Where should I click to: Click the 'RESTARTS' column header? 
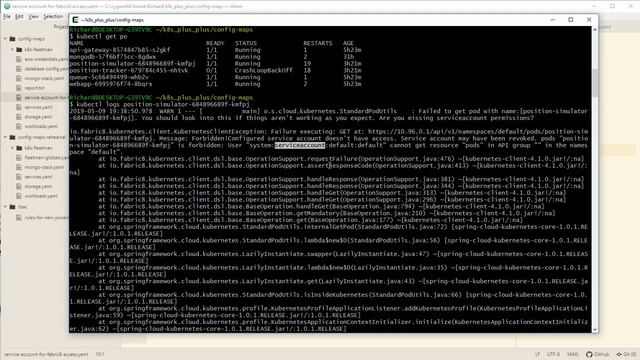(x=318, y=43)
